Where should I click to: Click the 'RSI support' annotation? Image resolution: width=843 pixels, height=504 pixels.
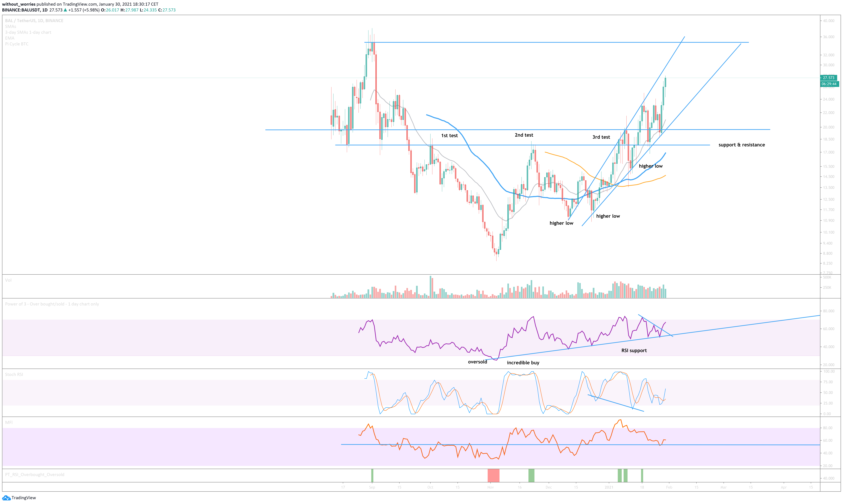634,351
